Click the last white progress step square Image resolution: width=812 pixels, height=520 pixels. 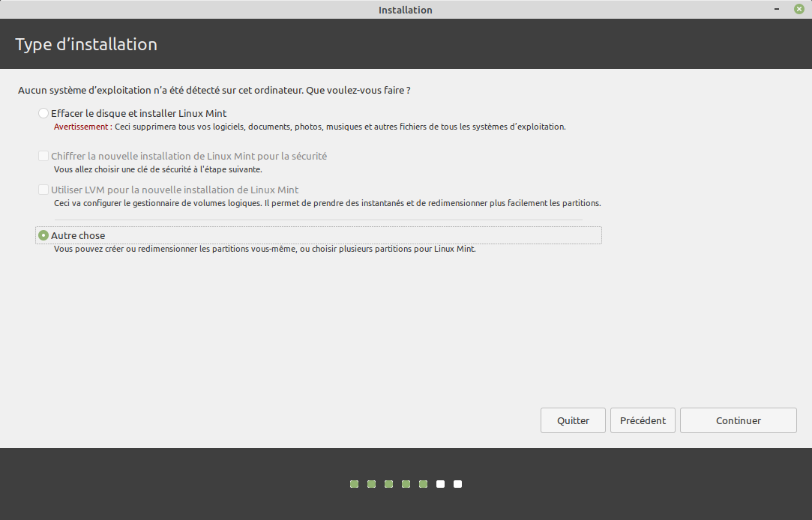457,484
